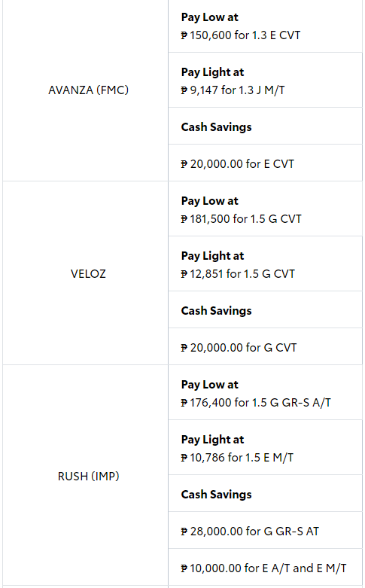Click the Avanza 'Pay Low at' bold label
Viewport: 365px width, 588px height.
tap(209, 17)
